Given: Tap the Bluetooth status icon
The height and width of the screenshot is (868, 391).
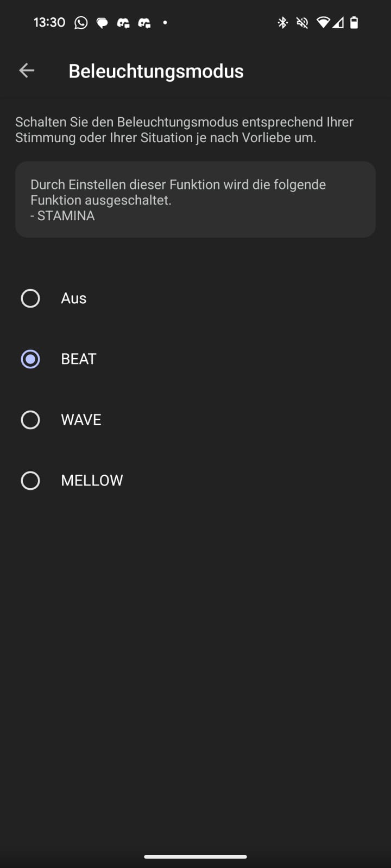Looking at the screenshot, I should pyautogui.click(x=282, y=23).
